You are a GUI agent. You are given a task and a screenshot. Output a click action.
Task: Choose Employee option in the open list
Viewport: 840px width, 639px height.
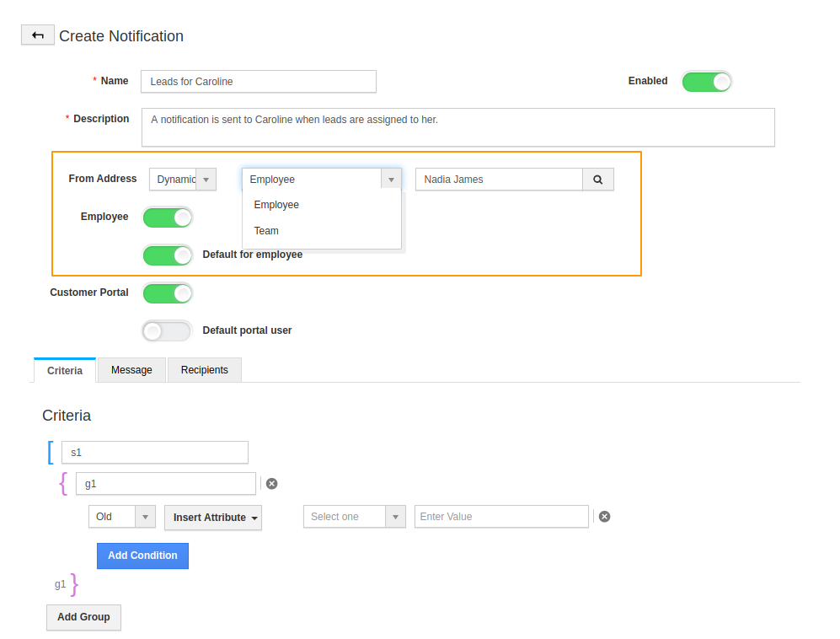(x=277, y=205)
